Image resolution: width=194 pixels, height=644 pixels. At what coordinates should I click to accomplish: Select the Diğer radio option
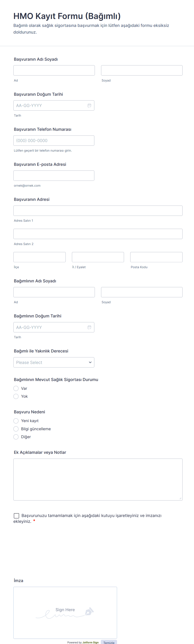(16, 437)
